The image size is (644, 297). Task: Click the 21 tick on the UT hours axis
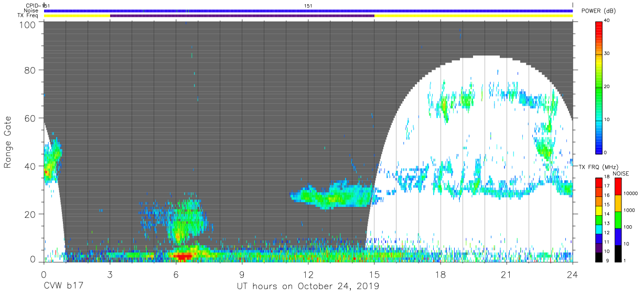507,273
